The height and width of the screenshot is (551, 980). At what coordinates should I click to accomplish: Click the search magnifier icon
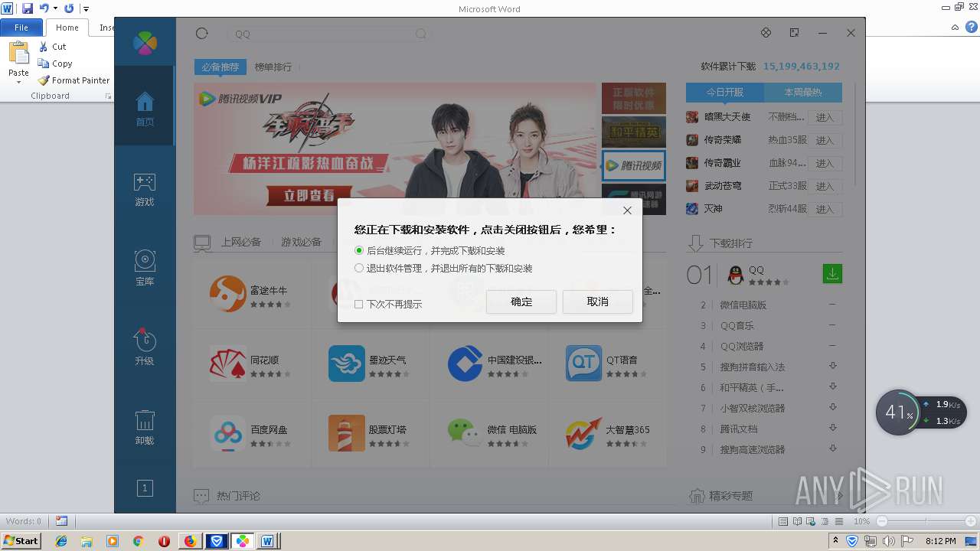coord(421,34)
